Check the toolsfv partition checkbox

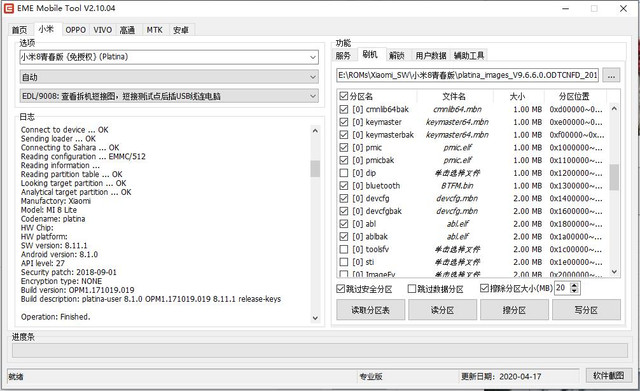(x=344, y=249)
